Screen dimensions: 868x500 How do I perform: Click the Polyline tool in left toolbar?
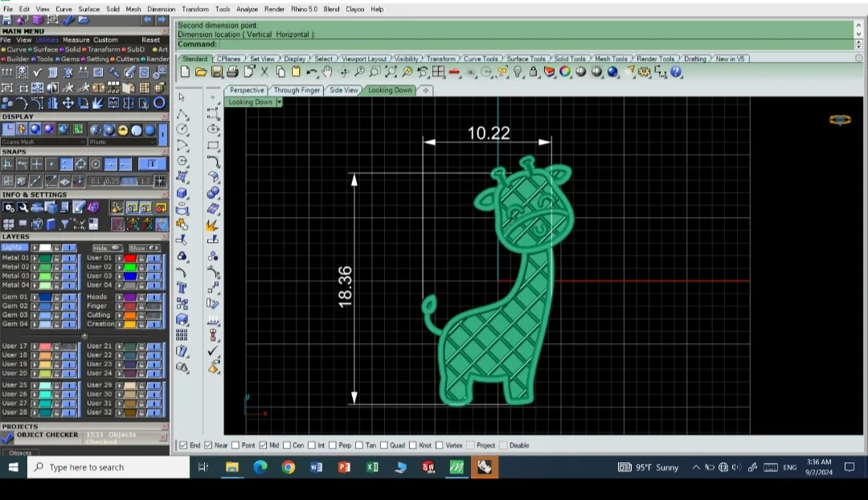pyautogui.click(x=182, y=113)
